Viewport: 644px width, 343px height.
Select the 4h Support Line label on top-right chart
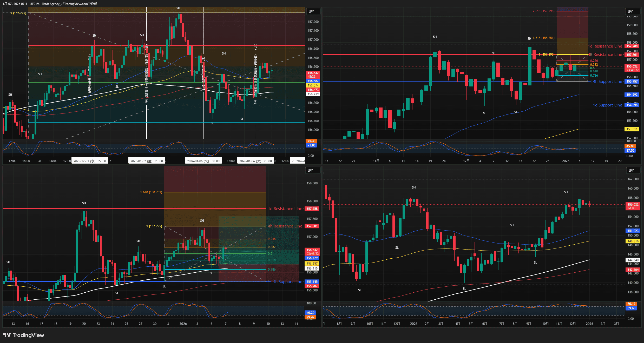pos(607,82)
